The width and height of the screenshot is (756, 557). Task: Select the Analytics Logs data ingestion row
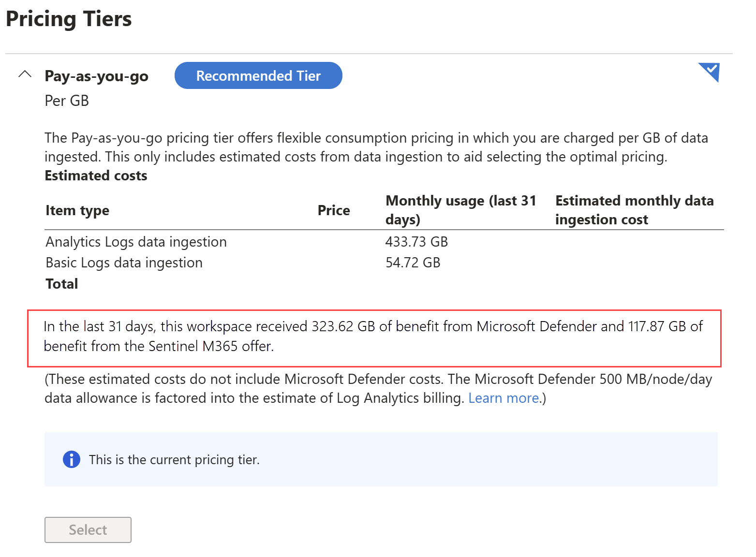click(x=136, y=242)
